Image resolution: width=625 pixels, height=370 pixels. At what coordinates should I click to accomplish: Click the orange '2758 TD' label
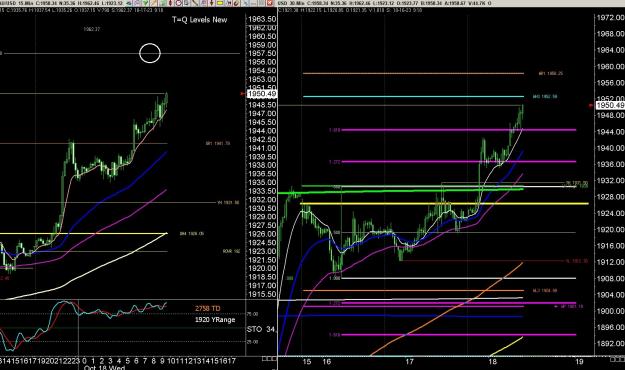[207, 308]
